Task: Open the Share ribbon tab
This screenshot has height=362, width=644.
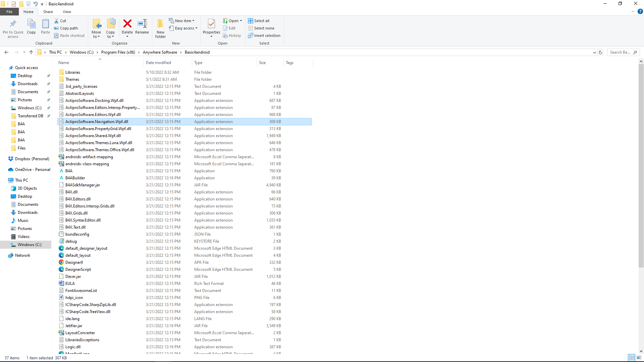Action: (48, 12)
